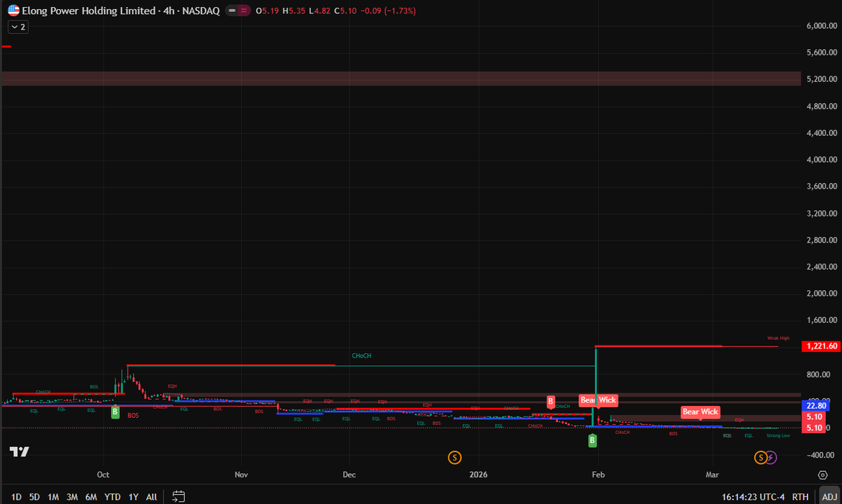Toggle the gray hide pill next to the symbol
Viewport: 842px width, 504px height.
point(232,11)
